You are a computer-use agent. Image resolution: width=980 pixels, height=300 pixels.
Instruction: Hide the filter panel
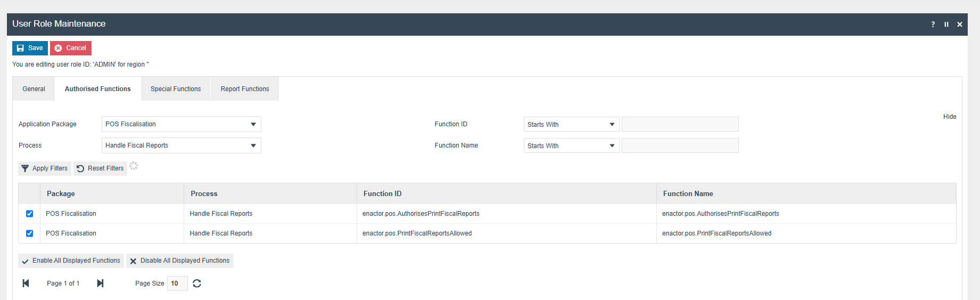click(x=949, y=117)
